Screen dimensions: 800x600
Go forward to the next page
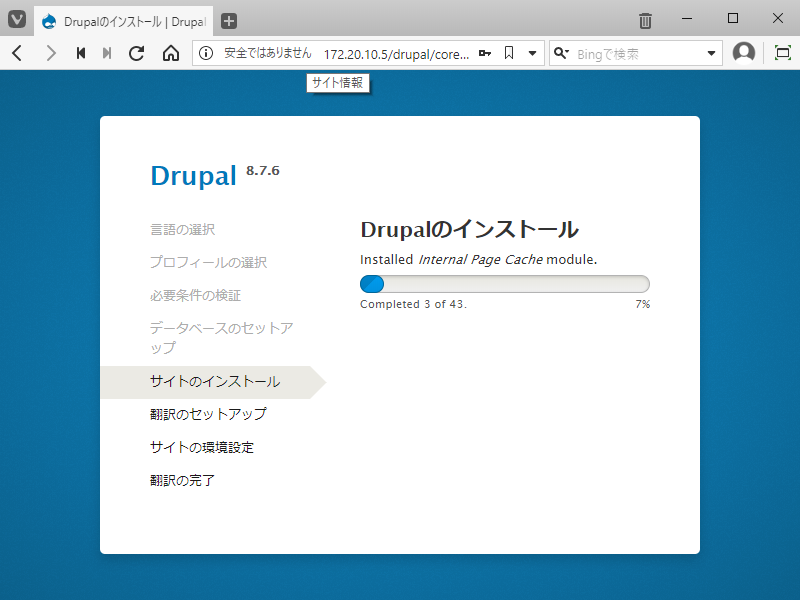pos(50,53)
